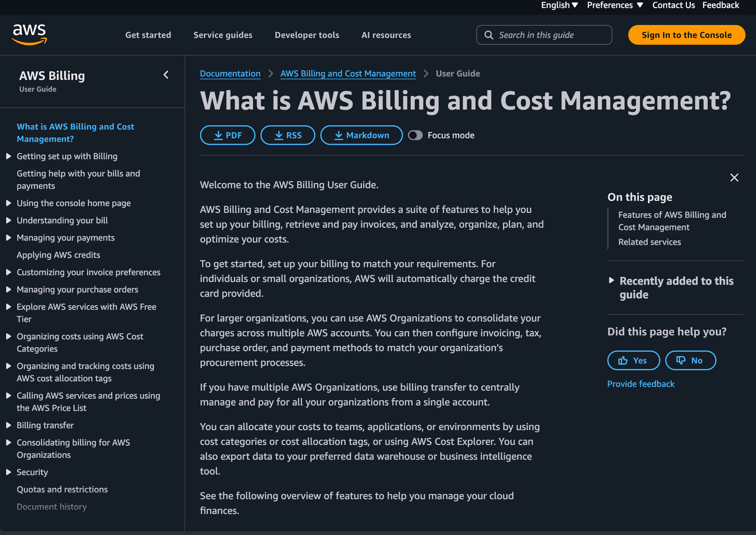
Task: Collapse the sidebar with left chevron
Action: click(166, 75)
